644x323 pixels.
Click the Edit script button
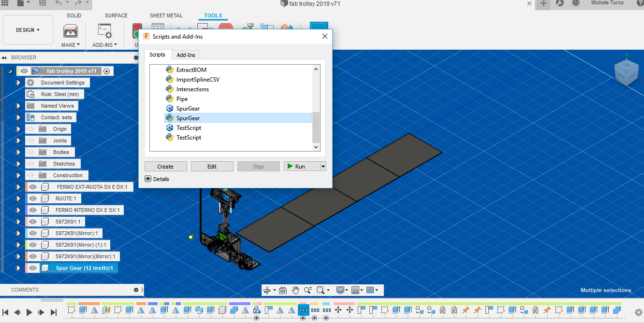212,167
